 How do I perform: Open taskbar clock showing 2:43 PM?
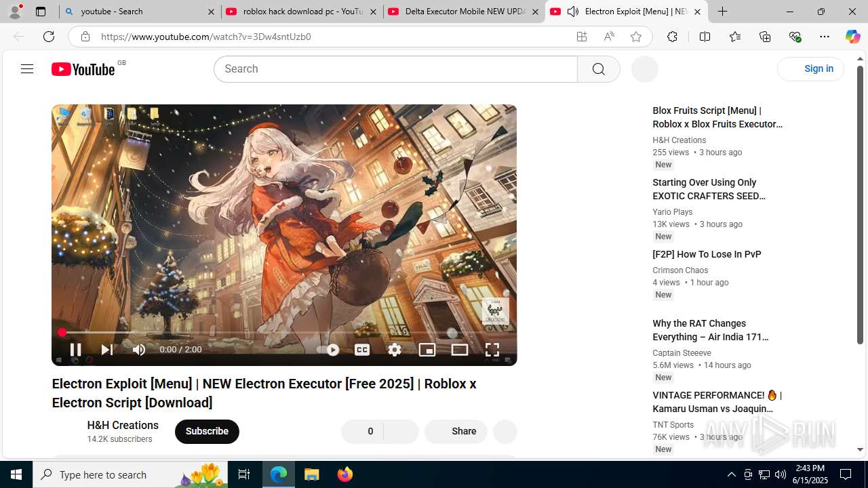coord(810,474)
